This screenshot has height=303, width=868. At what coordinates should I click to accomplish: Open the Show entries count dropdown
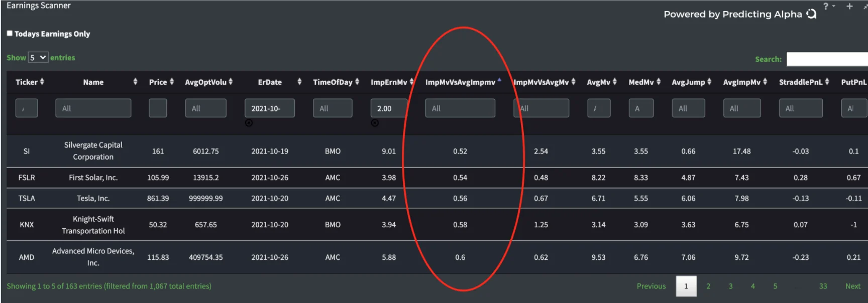(38, 58)
